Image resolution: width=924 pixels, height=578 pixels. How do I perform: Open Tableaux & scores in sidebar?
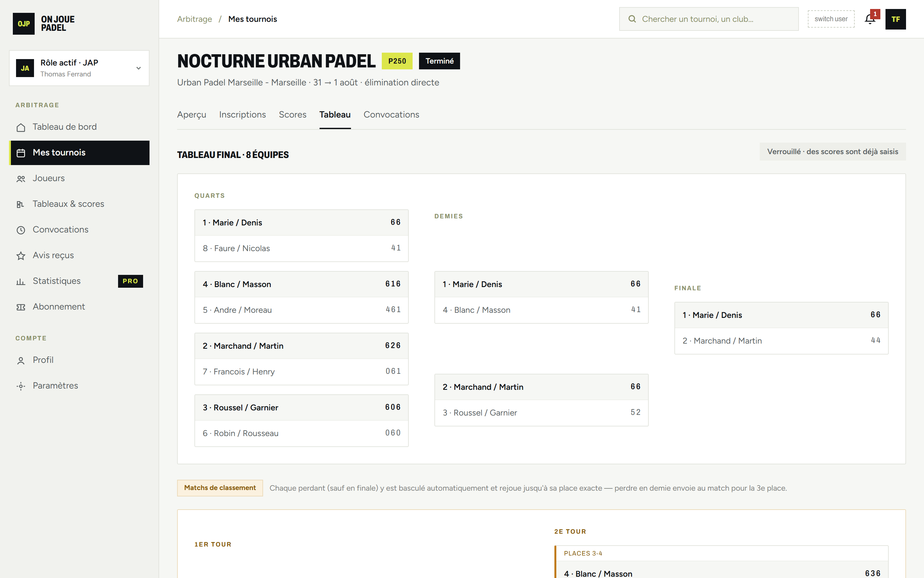coord(80,204)
